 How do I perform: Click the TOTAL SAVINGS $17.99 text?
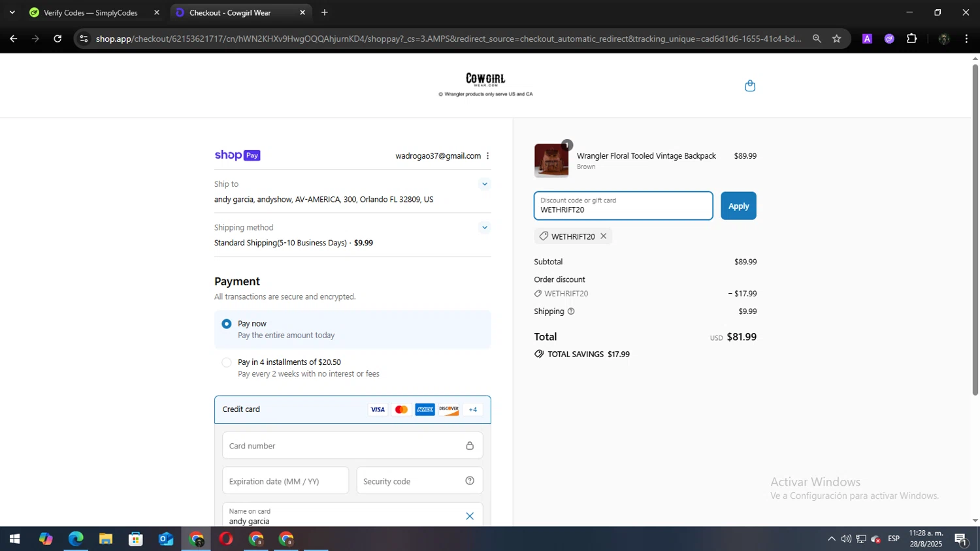click(589, 354)
